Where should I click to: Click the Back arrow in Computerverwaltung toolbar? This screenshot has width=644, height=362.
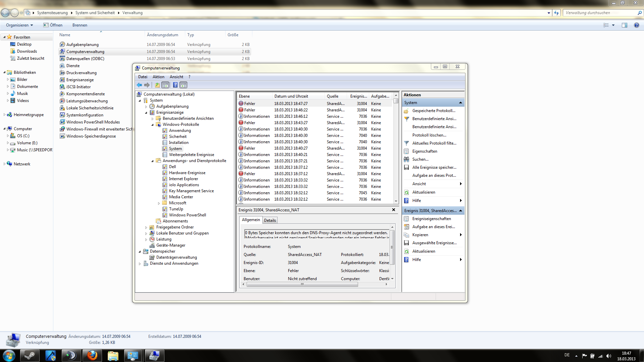pyautogui.click(x=139, y=85)
